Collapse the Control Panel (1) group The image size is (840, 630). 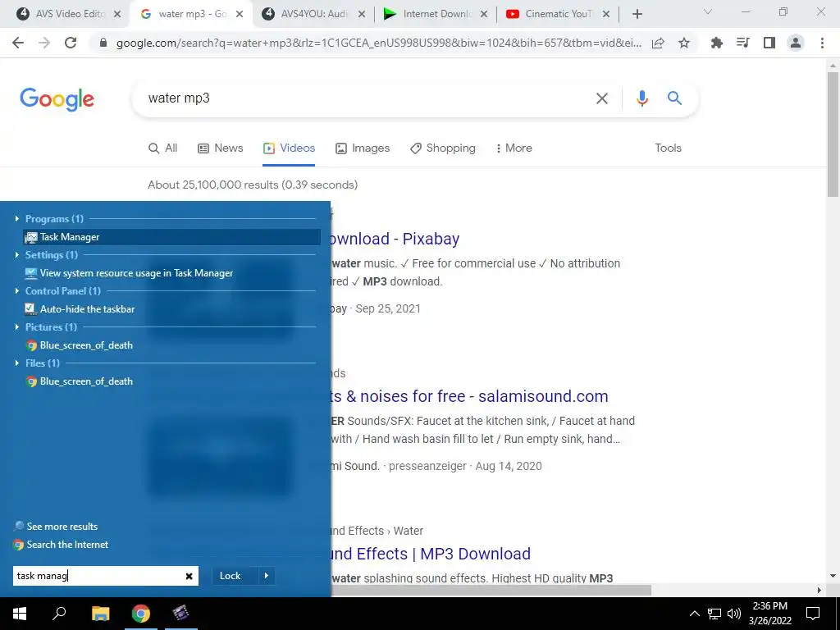point(17,291)
